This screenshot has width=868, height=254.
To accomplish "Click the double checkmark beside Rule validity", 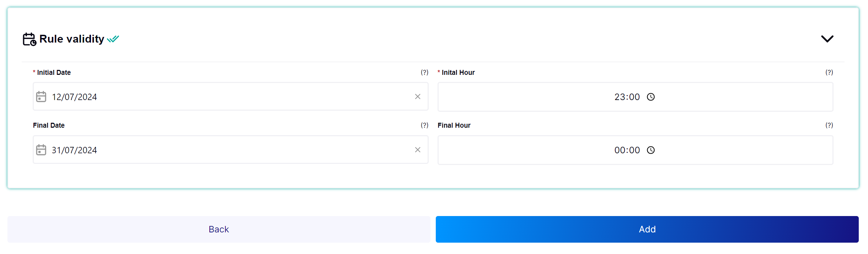I will point(113,39).
